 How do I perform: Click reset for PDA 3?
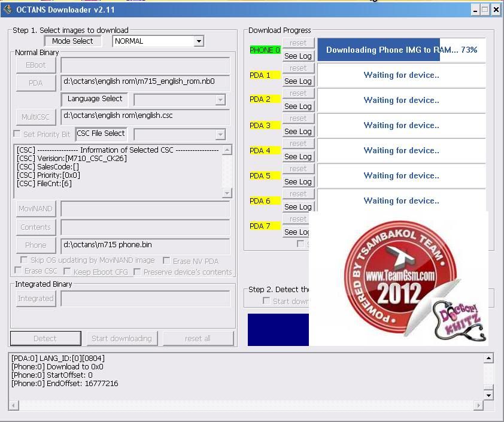pyautogui.click(x=298, y=119)
